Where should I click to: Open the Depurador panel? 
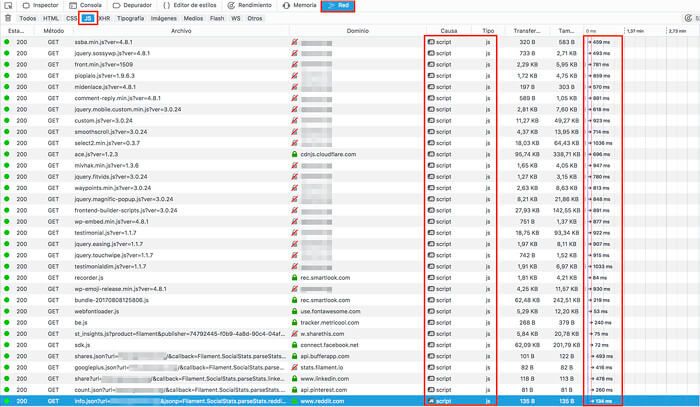(138, 5)
